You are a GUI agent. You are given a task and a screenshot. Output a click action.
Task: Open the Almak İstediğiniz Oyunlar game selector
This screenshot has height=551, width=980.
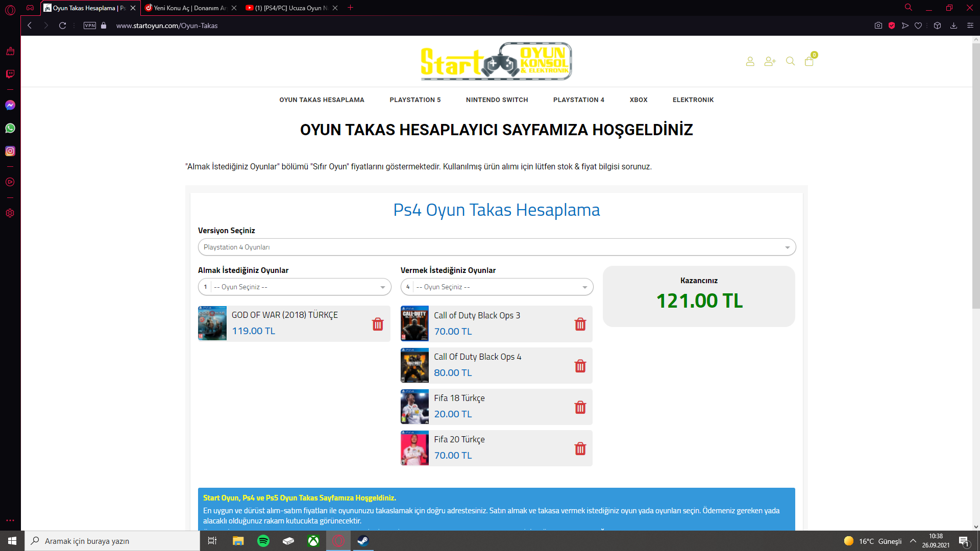click(x=295, y=287)
